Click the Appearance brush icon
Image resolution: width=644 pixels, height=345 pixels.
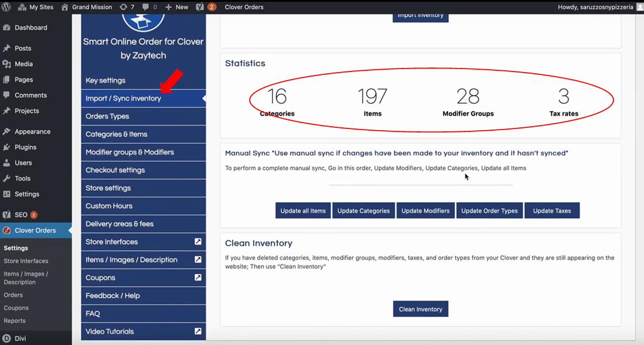click(6, 132)
